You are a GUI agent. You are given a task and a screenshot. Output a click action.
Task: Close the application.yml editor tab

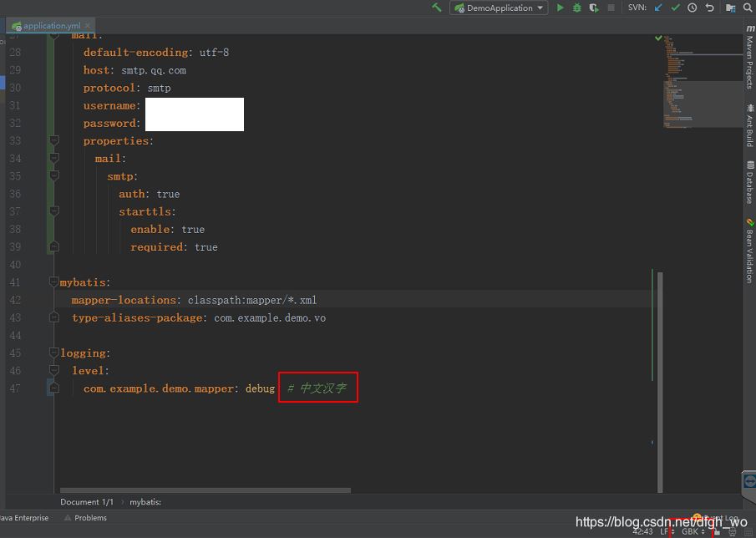87,26
